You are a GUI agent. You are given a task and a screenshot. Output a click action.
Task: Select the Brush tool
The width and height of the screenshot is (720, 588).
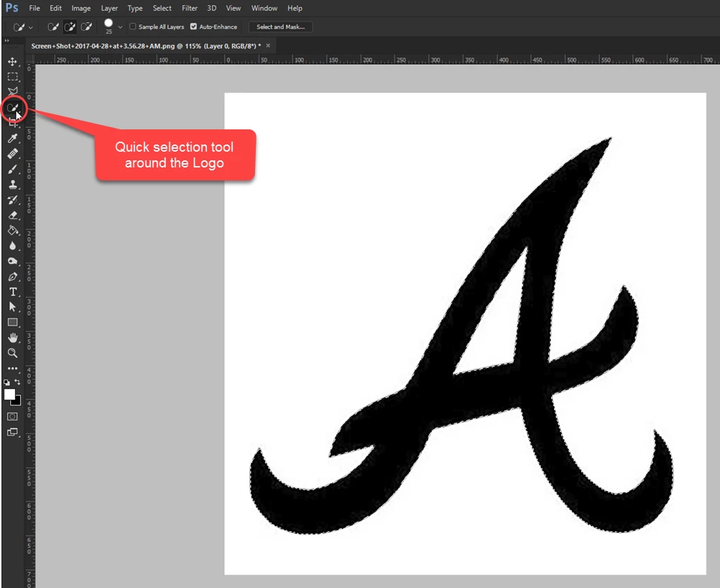point(12,169)
